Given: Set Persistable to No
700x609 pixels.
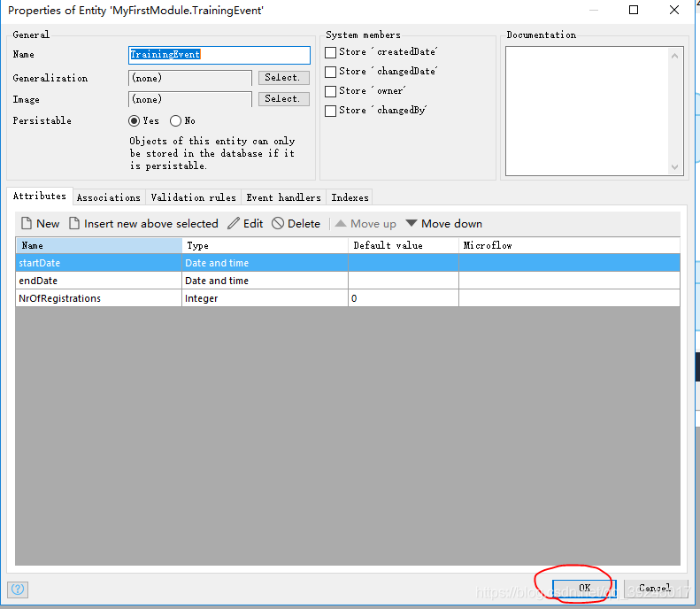Looking at the screenshot, I should click(176, 121).
